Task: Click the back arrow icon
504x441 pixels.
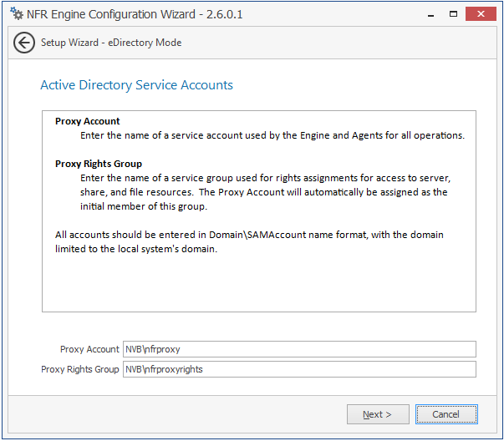Action: point(25,43)
